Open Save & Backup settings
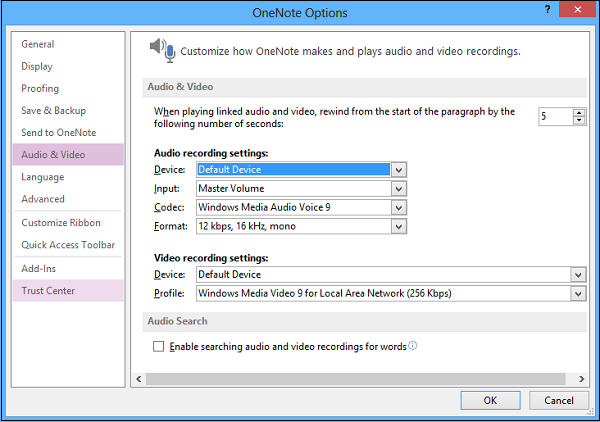 68,111
